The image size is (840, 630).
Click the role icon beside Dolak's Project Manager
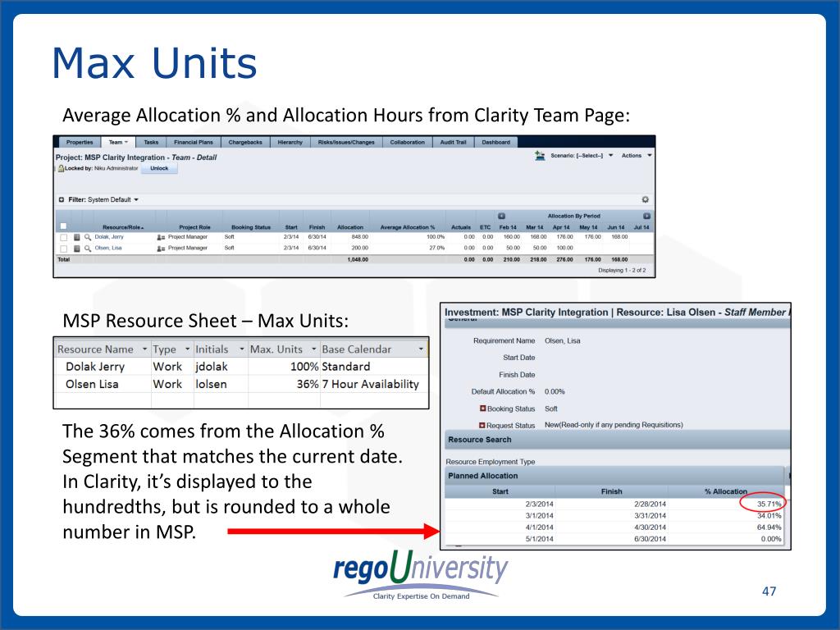(161, 237)
